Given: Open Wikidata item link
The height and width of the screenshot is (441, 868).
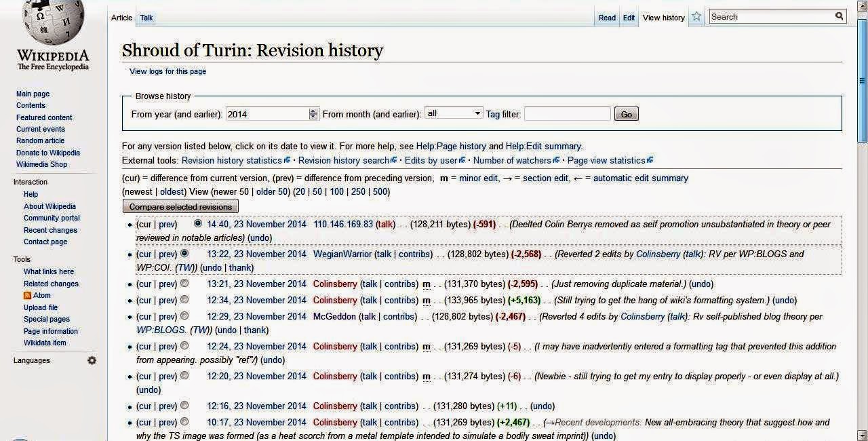Looking at the screenshot, I should tap(45, 343).
